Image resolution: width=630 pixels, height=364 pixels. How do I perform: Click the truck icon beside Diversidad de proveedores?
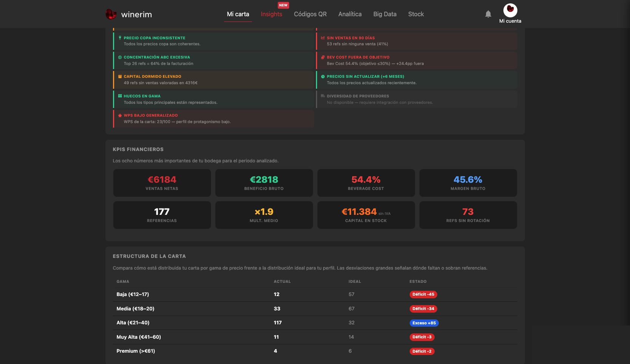pos(323,96)
